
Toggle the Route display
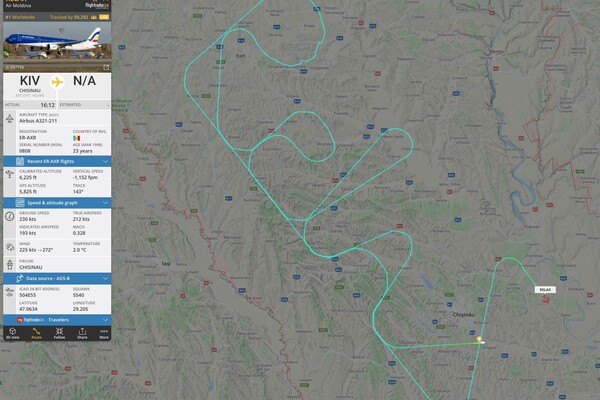36,333
